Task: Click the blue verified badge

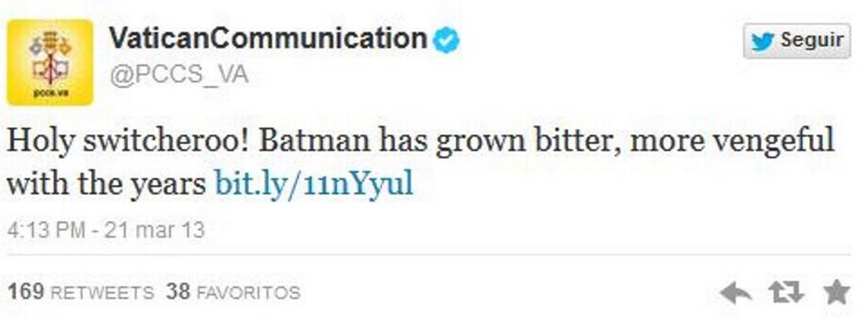Action: pos(446,40)
